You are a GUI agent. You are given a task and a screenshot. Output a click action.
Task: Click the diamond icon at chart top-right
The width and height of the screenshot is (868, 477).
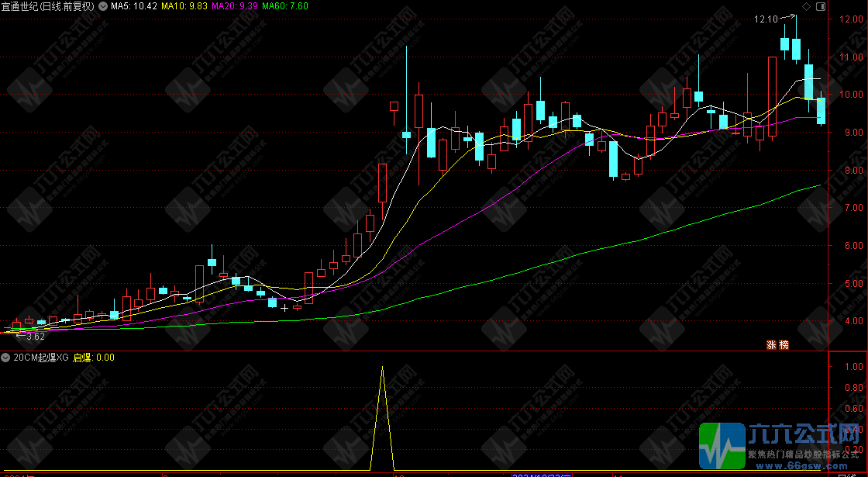tap(807, 6)
